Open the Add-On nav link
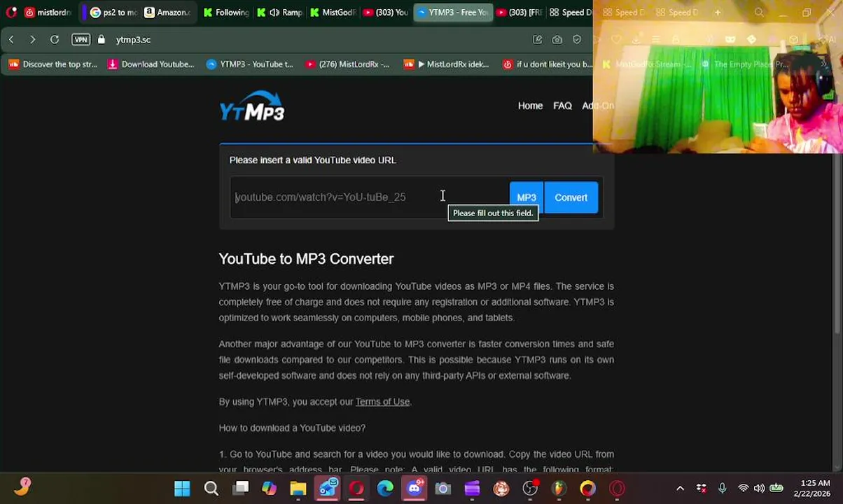Screen dimensions: 843x504 coord(598,106)
